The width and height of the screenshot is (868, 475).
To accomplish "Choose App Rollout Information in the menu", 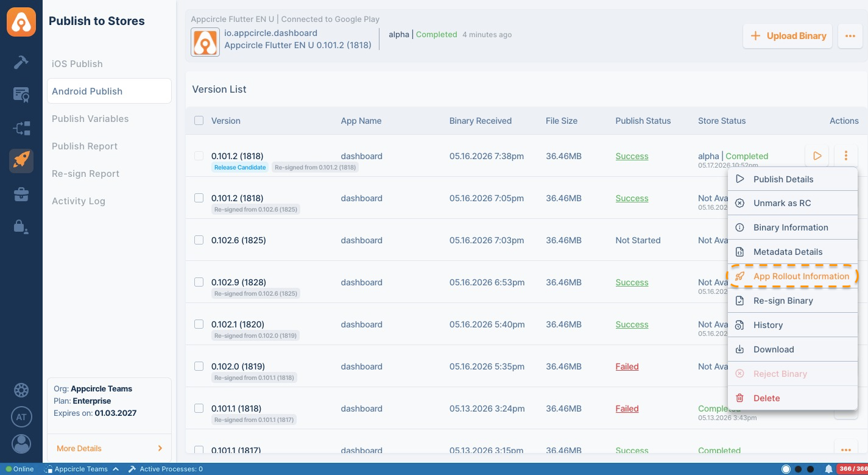I will tap(792, 276).
